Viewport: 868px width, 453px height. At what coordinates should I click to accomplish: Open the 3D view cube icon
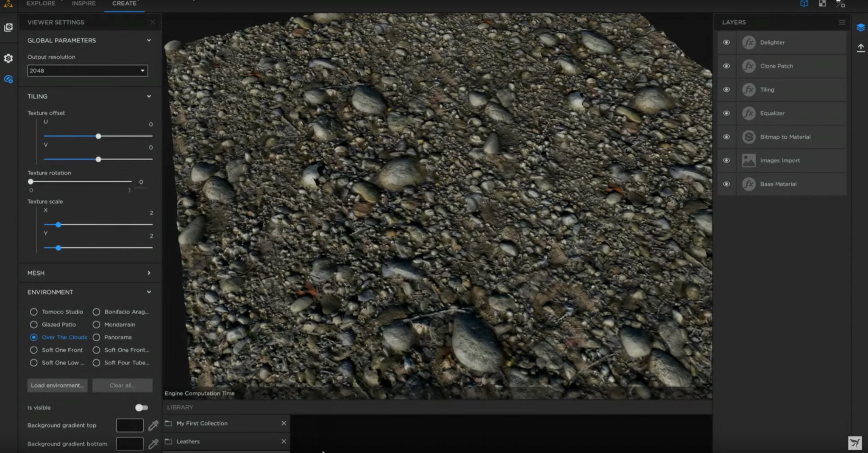[x=804, y=4]
